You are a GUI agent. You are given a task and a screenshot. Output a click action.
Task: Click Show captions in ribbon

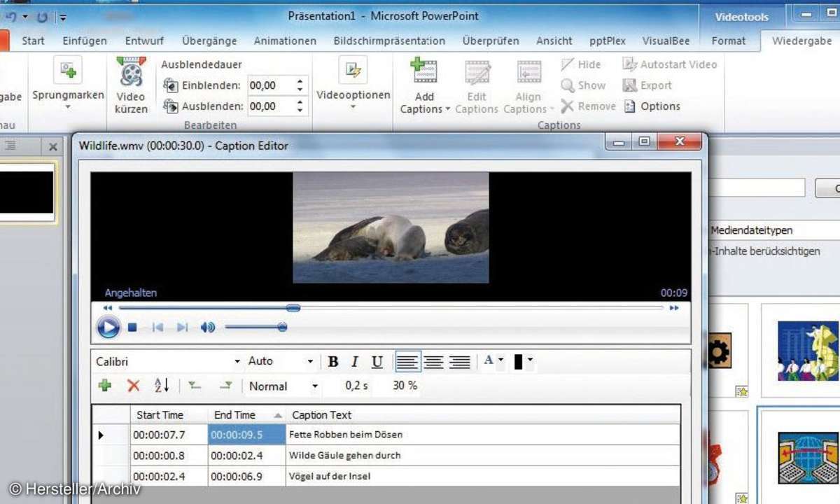583,85
